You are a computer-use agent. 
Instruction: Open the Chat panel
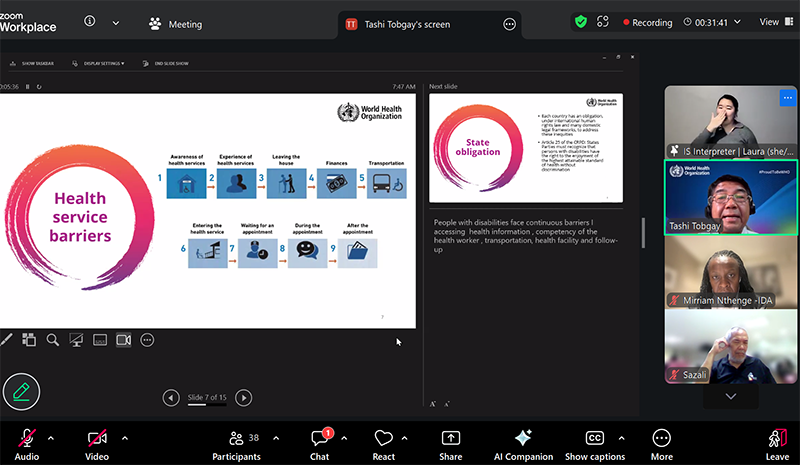pos(319,438)
